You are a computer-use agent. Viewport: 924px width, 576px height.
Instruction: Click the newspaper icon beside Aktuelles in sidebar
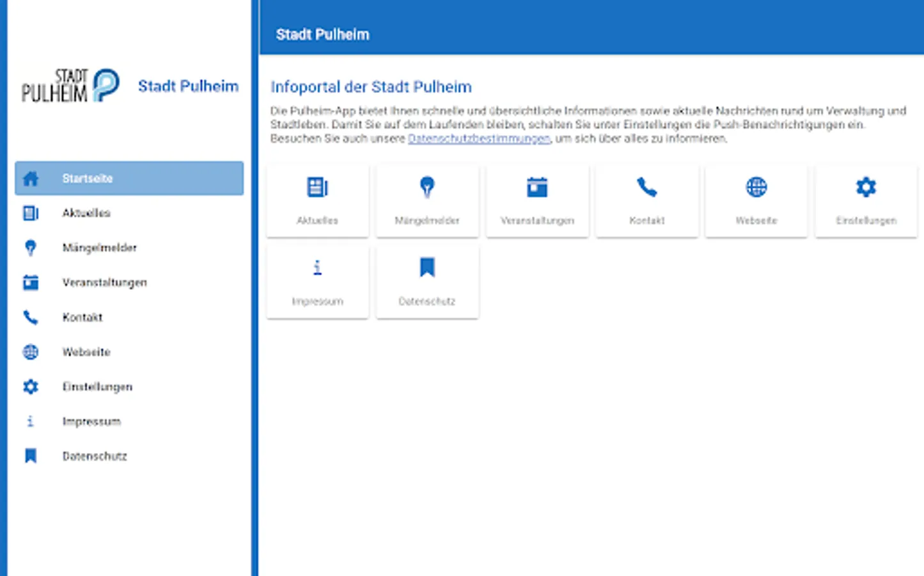(x=31, y=213)
